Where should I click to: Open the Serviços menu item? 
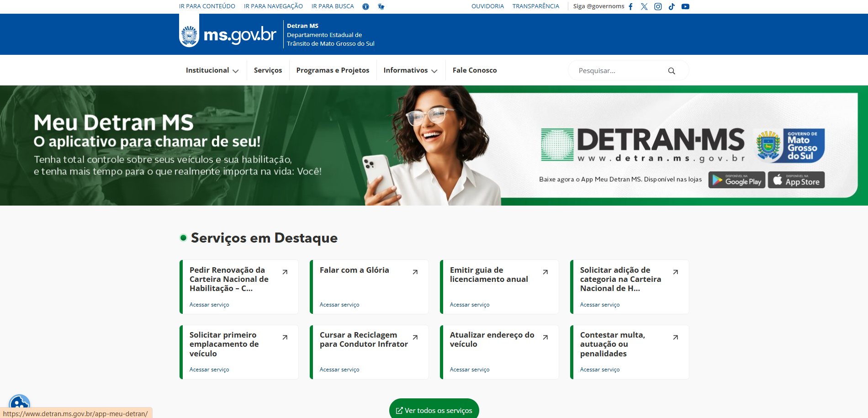268,70
